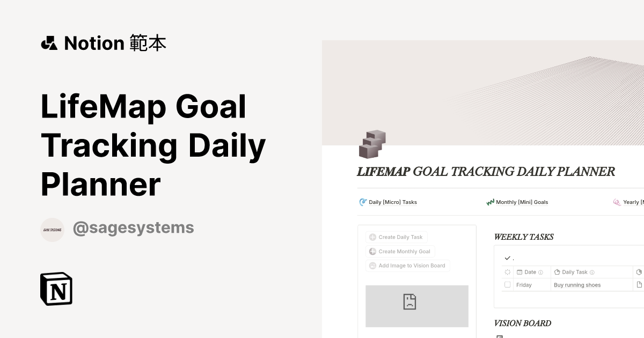Open the info tooltip beside the Date column
Viewport: 644px width, 338px height.
pyautogui.click(x=541, y=272)
